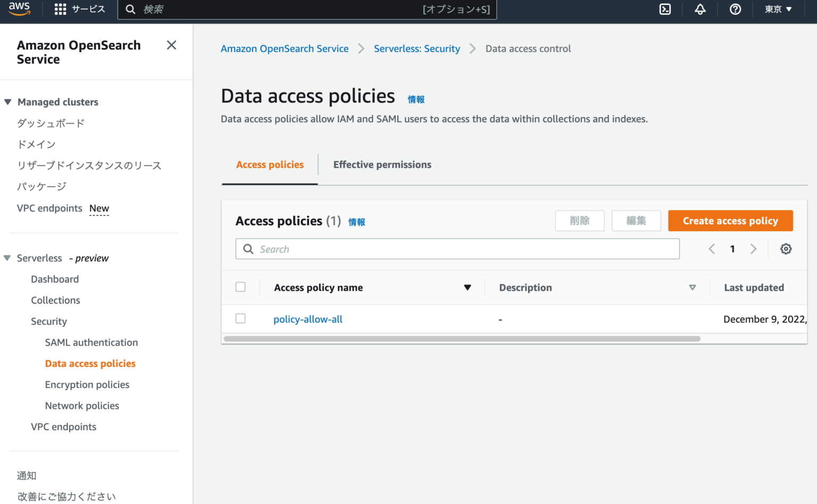
Task: Select the Access policies tab
Action: point(270,165)
